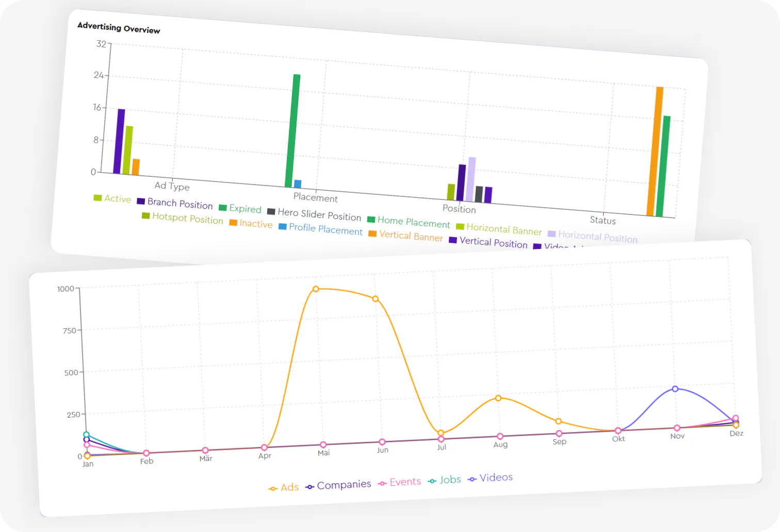The height and width of the screenshot is (532, 780).
Task: Select the Videos data point at Nov peak
Action: tap(675, 389)
